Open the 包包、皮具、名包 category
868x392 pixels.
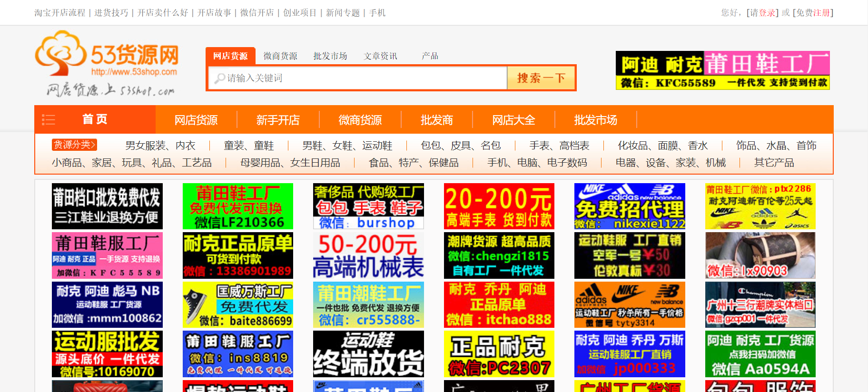click(x=461, y=146)
